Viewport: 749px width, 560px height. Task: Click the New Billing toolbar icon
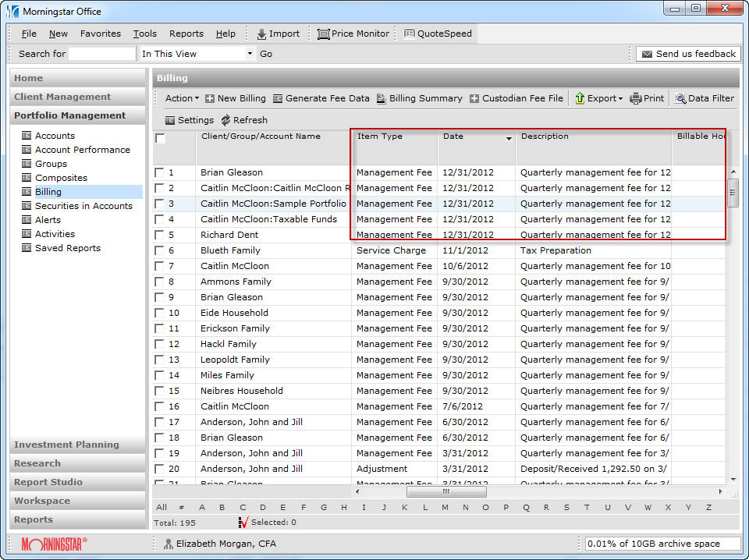click(x=210, y=98)
